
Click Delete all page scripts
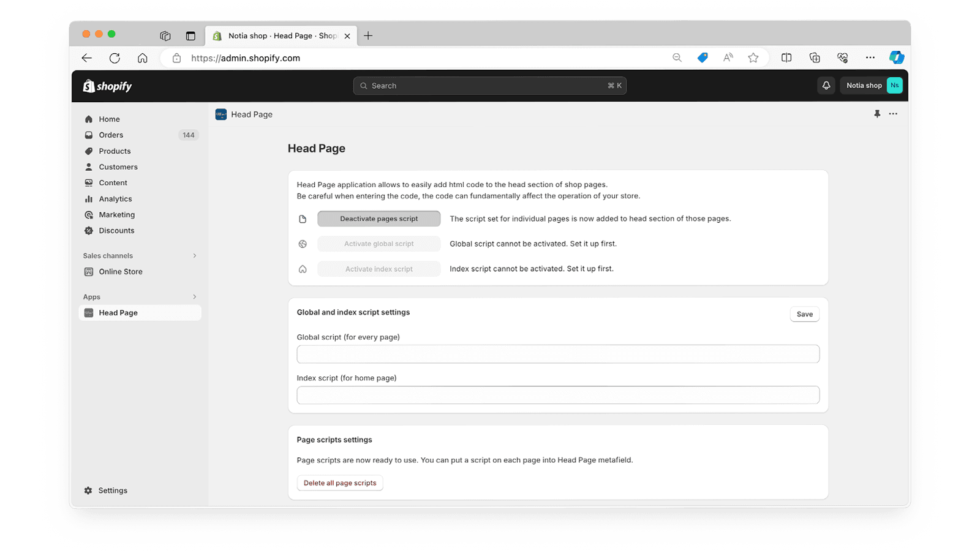coord(340,482)
